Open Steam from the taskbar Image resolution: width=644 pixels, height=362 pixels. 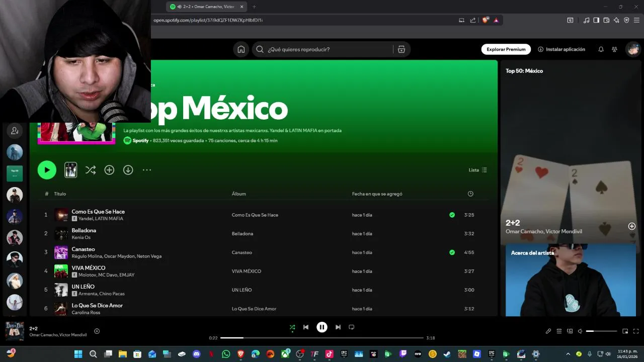(x=447, y=354)
